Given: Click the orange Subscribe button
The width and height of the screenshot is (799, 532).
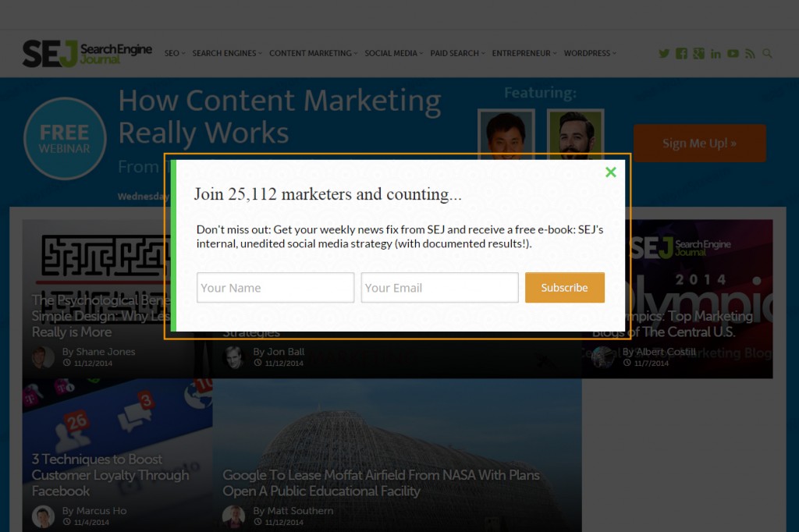Looking at the screenshot, I should click(x=565, y=287).
